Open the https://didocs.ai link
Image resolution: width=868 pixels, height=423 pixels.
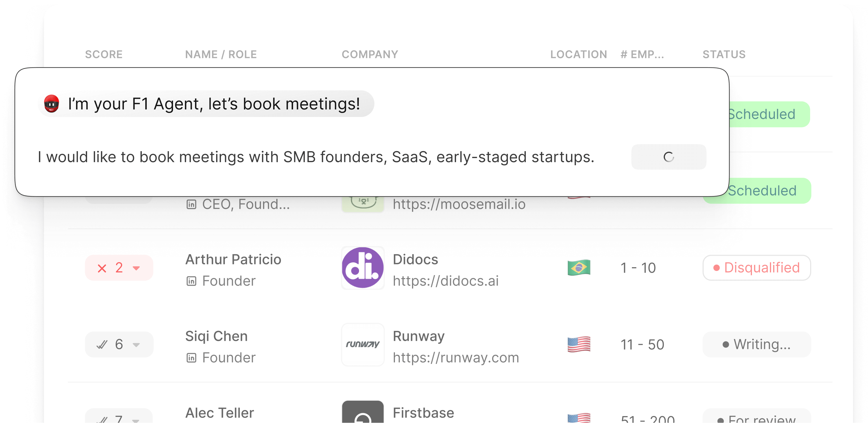(x=446, y=281)
